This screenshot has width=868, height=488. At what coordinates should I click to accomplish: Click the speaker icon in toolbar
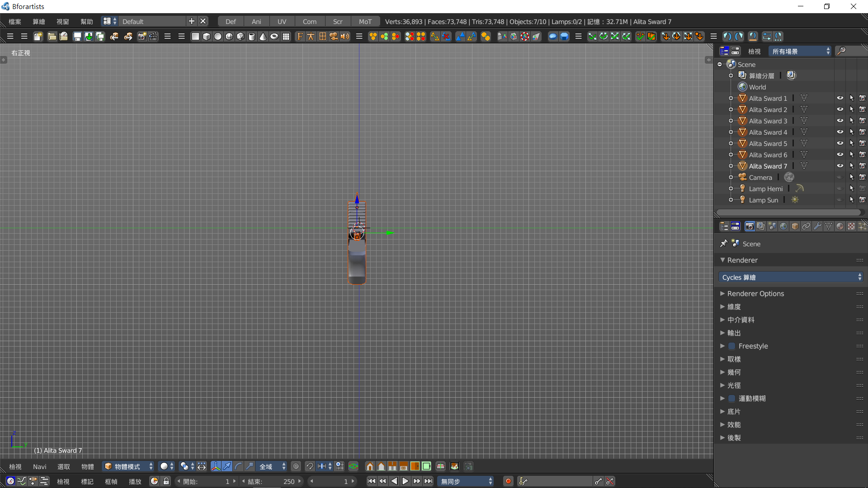pyautogui.click(x=345, y=37)
